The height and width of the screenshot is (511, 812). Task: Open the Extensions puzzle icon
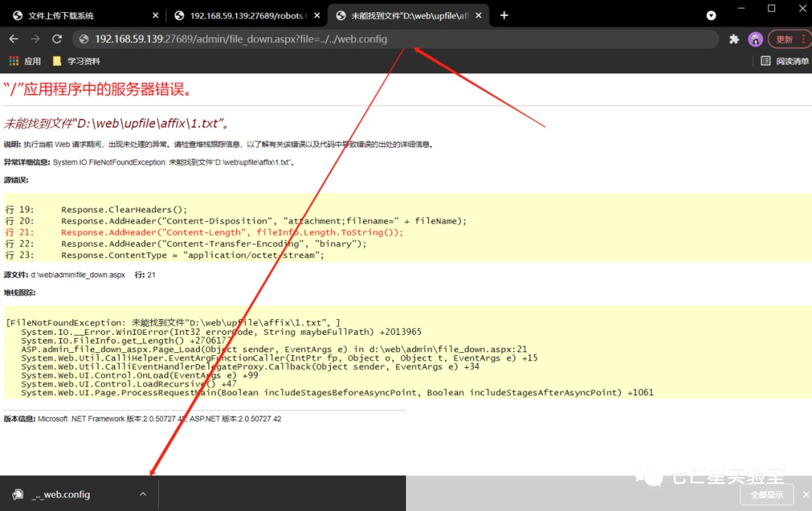734,39
